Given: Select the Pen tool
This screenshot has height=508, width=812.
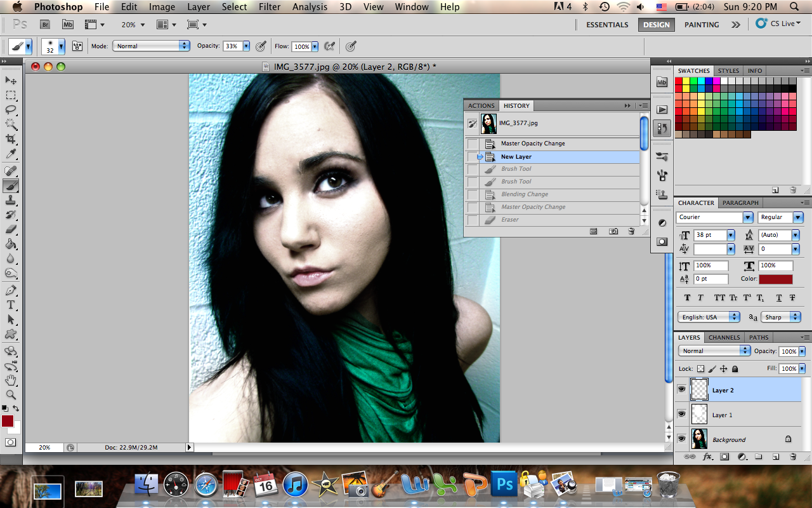Looking at the screenshot, I should [11, 290].
